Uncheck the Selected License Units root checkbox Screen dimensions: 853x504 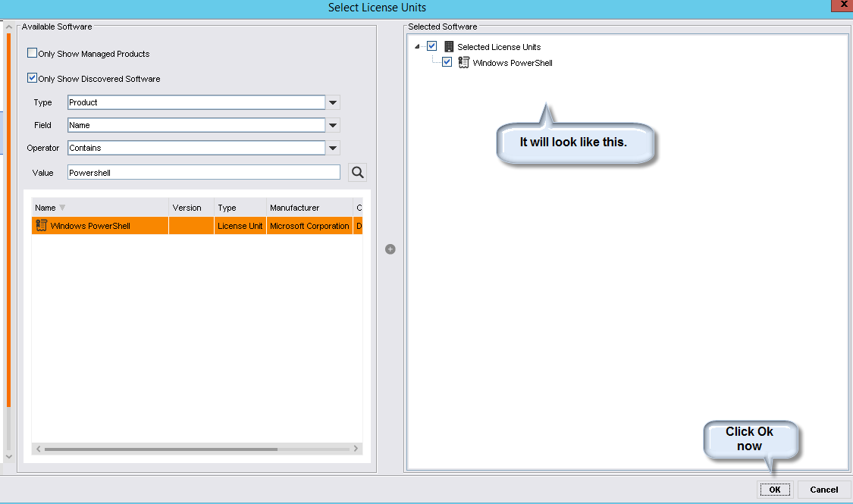tap(432, 47)
